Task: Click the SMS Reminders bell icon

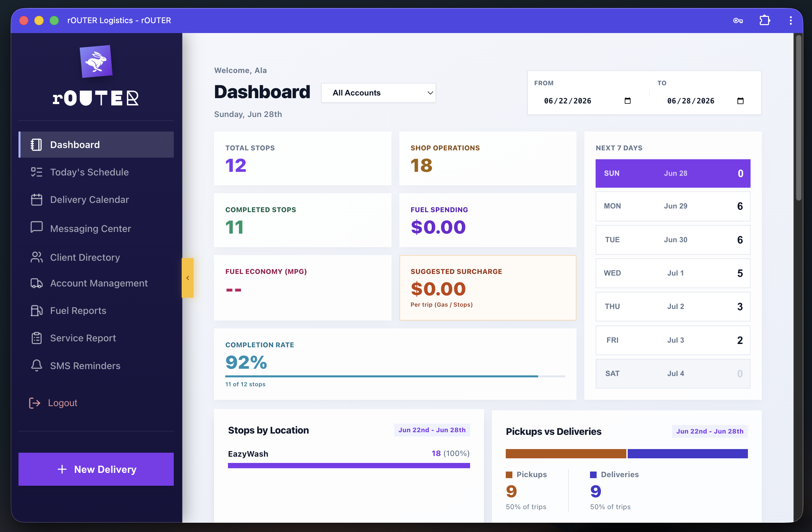Action: (x=36, y=365)
